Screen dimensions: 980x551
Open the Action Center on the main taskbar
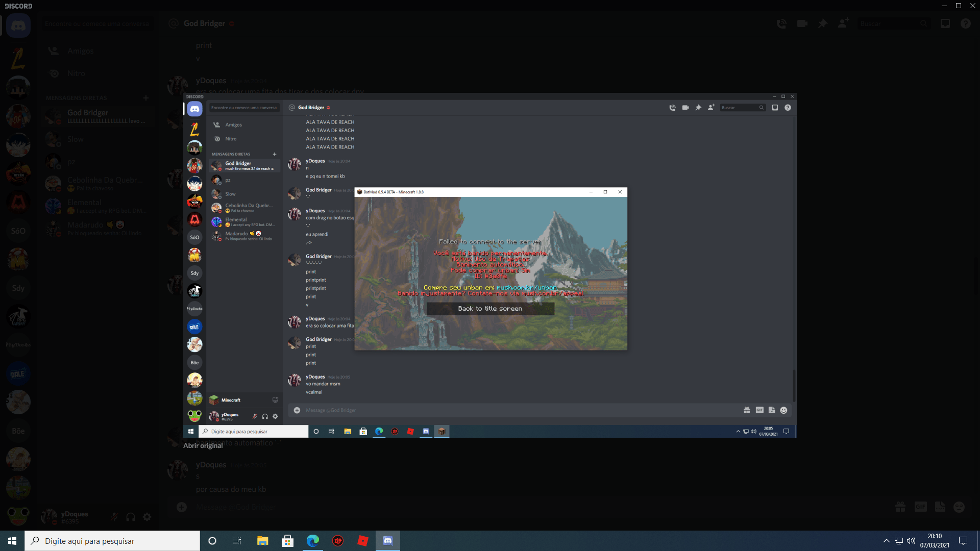(x=963, y=541)
